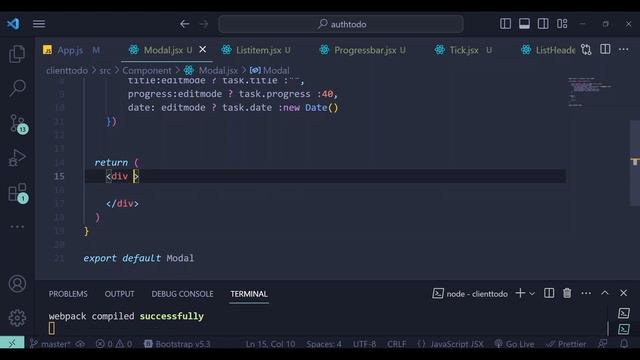Click Bootstrap v5.3 in status bar

point(177,344)
